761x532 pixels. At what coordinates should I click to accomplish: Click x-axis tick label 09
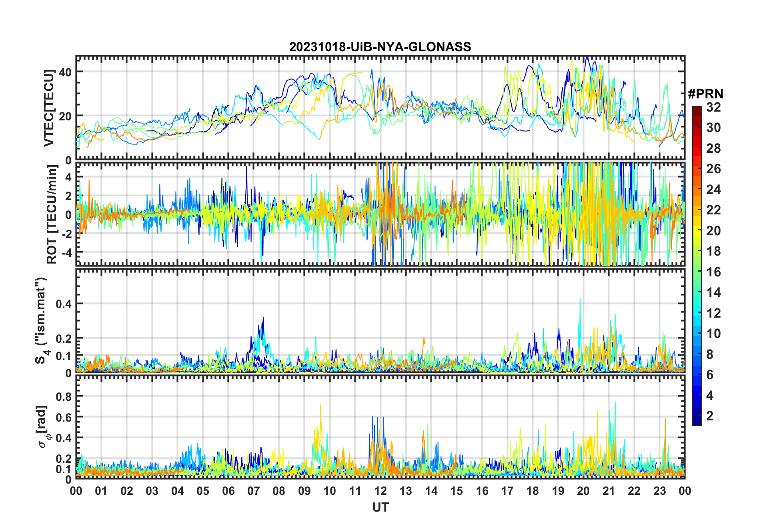coord(304,491)
